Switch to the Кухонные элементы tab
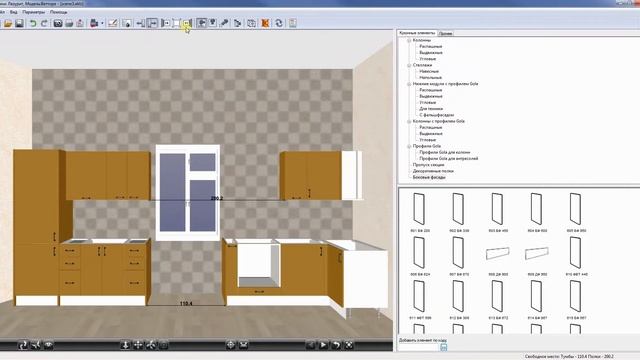Screen dimensions: 640x360 (x=417, y=33)
